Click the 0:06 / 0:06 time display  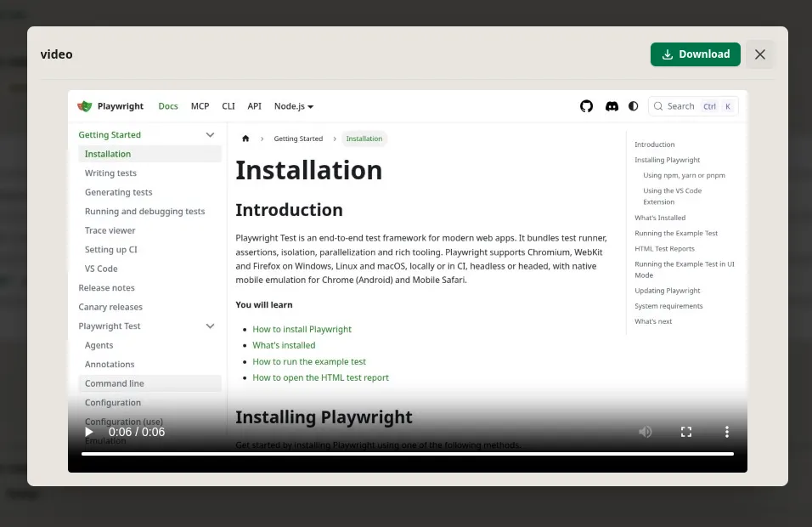coord(137,432)
